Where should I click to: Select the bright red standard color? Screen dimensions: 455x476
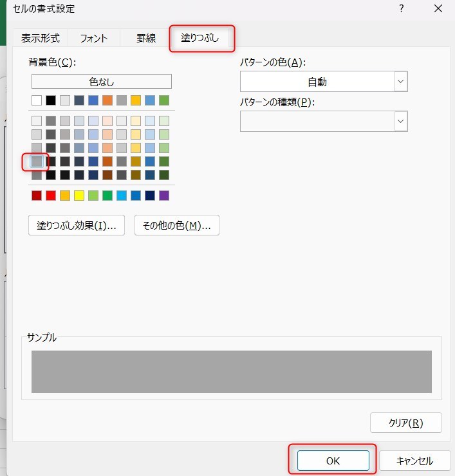click(51, 196)
